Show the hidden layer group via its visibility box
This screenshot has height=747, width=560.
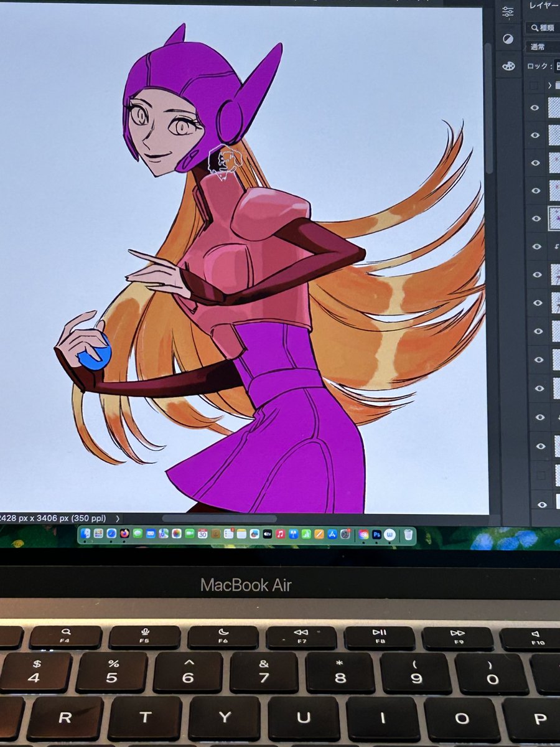[x=534, y=85]
